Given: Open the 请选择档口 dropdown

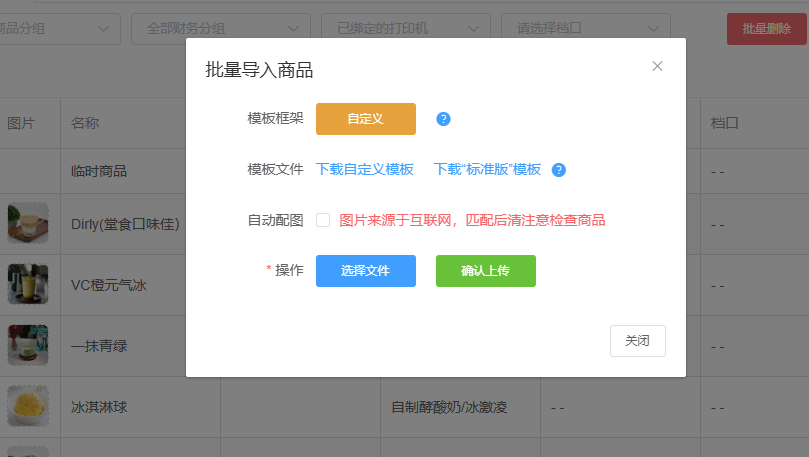Looking at the screenshot, I should tap(586, 29).
